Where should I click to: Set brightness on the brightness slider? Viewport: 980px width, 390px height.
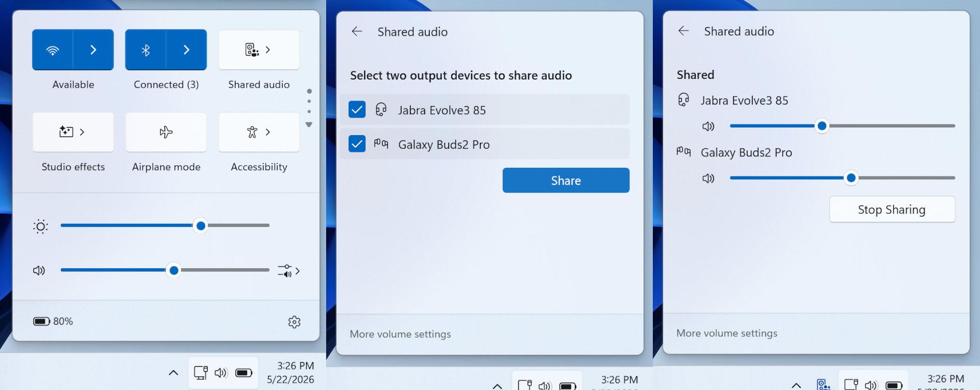(x=165, y=225)
